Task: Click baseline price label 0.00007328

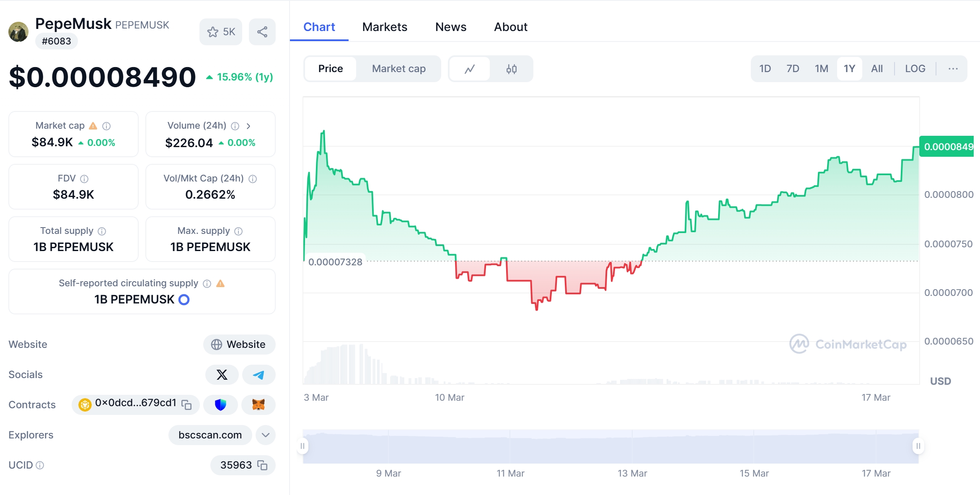Action: click(x=335, y=262)
